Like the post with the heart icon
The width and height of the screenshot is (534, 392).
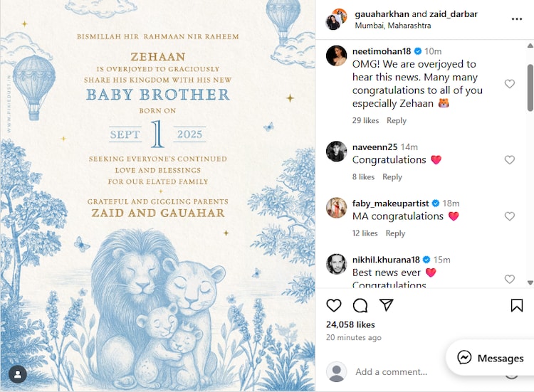point(333,305)
